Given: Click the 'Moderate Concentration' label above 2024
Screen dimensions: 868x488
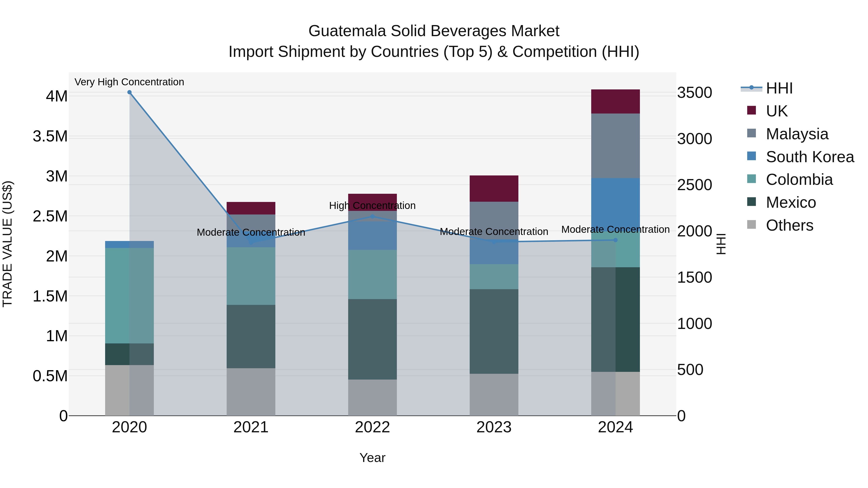Looking at the screenshot, I should coord(615,229).
